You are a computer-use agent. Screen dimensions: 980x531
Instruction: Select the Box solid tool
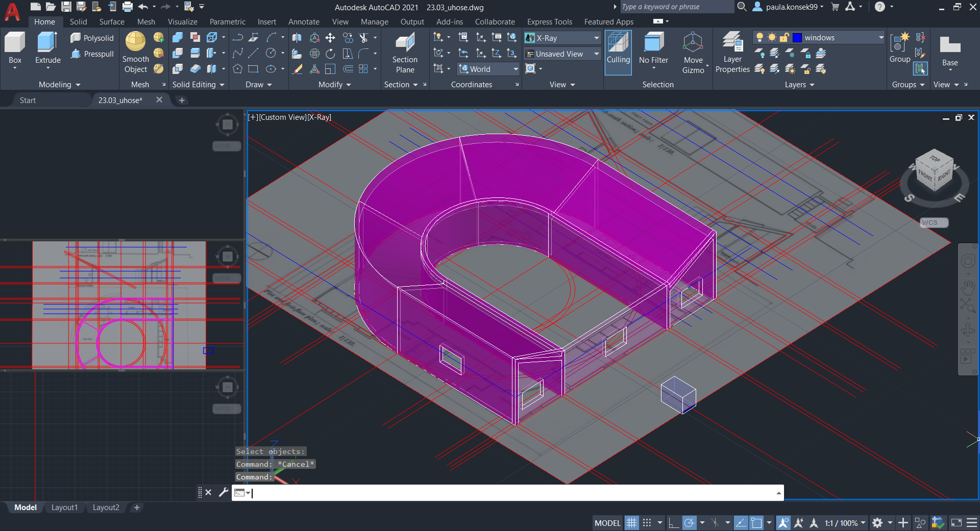[x=15, y=49]
